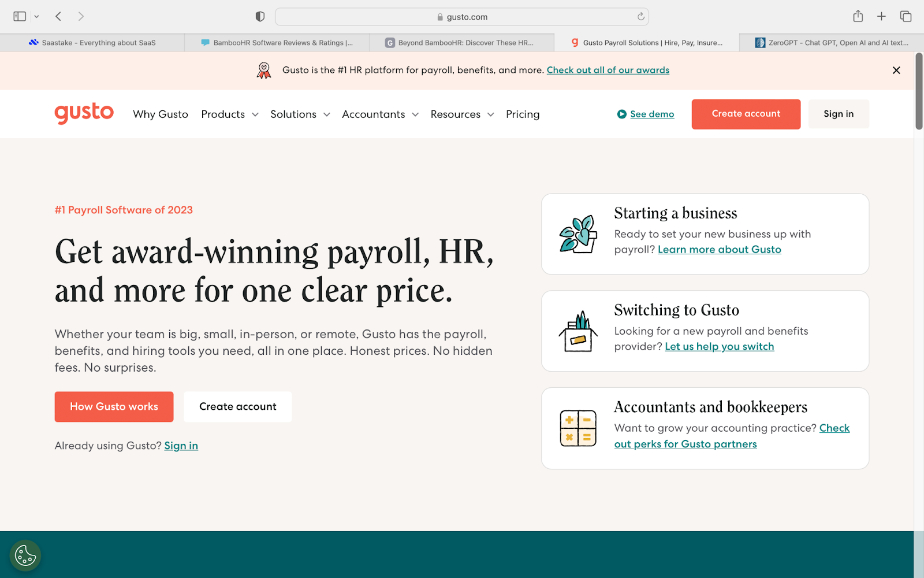Click the page vertical scrollbar
The image size is (924, 578).
click(x=919, y=91)
